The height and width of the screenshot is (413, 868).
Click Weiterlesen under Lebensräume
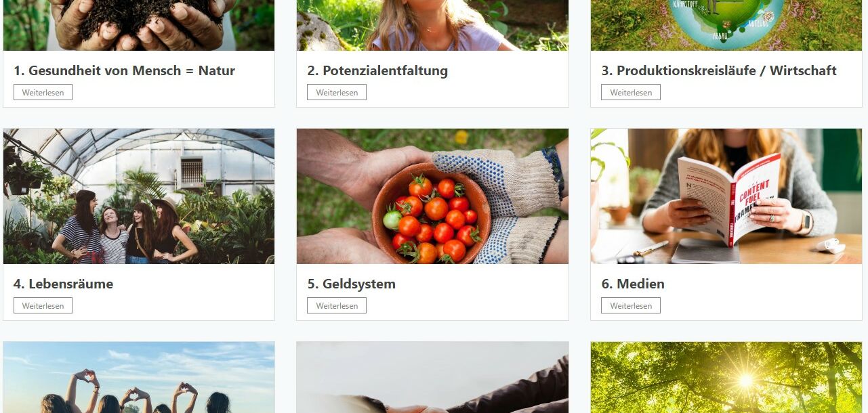pos(43,305)
